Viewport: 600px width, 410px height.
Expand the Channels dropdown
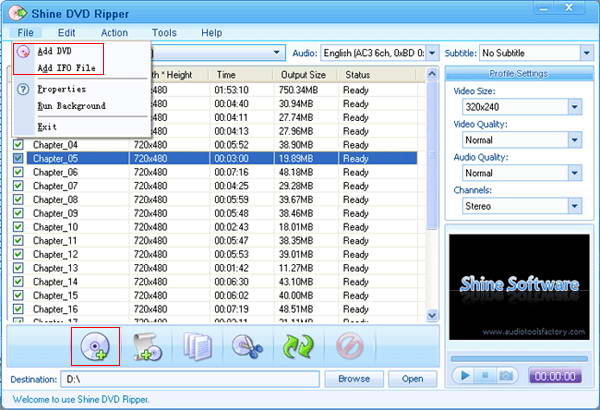575,206
